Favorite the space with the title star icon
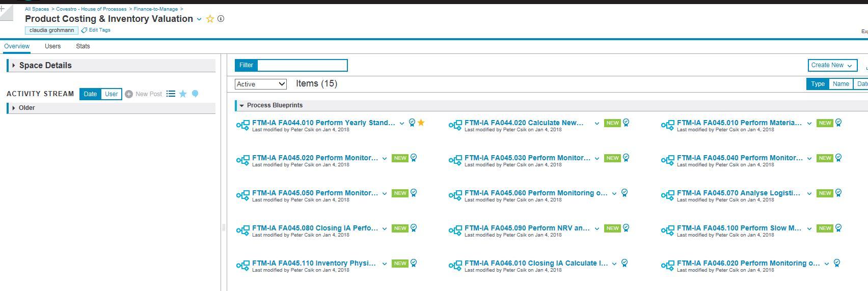The image size is (868, 291). pos(210,19)
